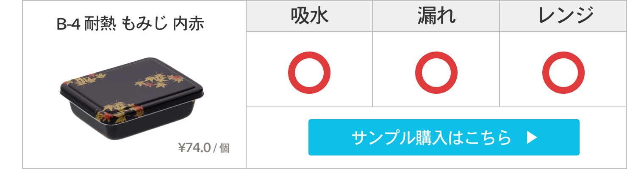The height and width of the screenshot is (169, 644).
Task: Click the word 内赤 in the title
Action: [189, 25]
